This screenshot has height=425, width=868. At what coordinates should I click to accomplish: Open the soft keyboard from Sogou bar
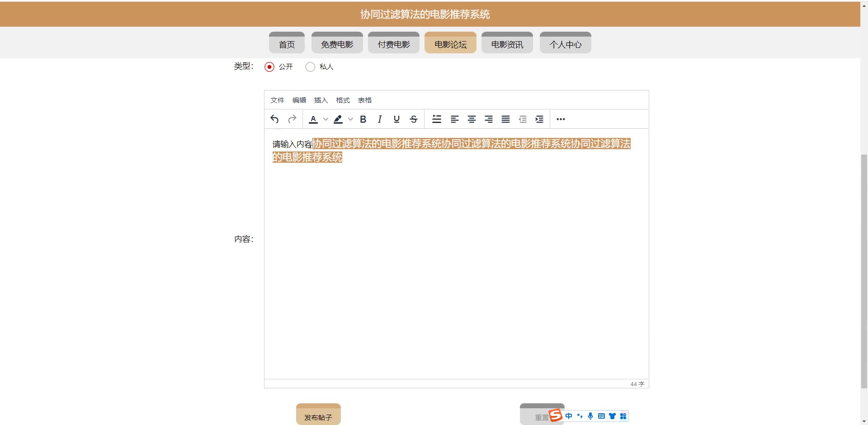(601, 416)
